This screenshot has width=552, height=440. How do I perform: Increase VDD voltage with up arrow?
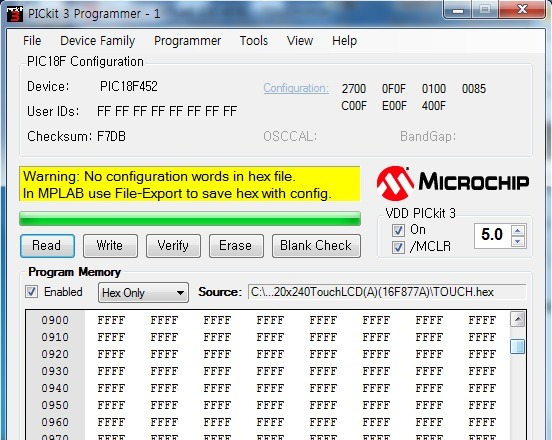[x=518, y=231]
